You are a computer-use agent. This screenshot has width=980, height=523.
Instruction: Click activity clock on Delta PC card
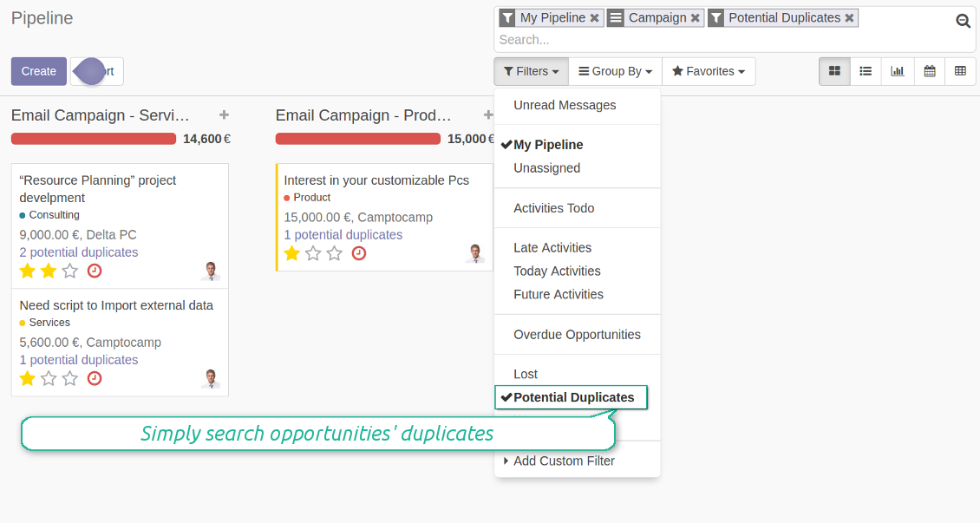click(95, 271)
